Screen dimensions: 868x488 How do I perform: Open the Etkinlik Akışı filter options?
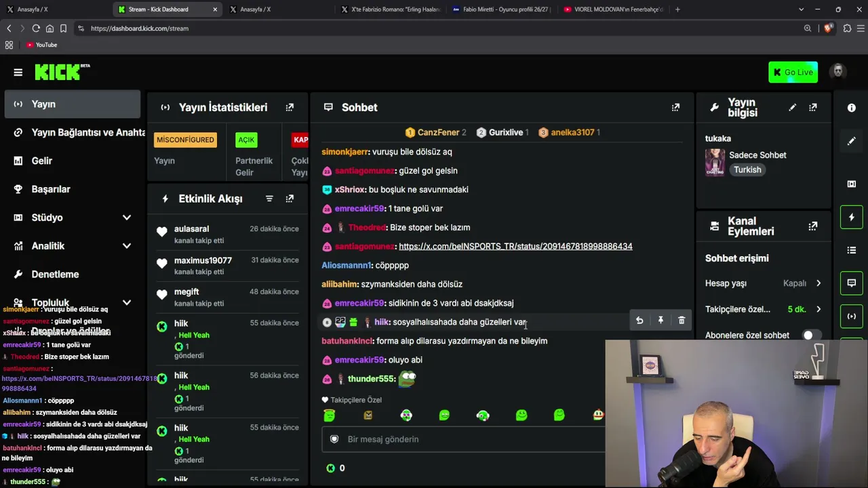tap(269, 199)
